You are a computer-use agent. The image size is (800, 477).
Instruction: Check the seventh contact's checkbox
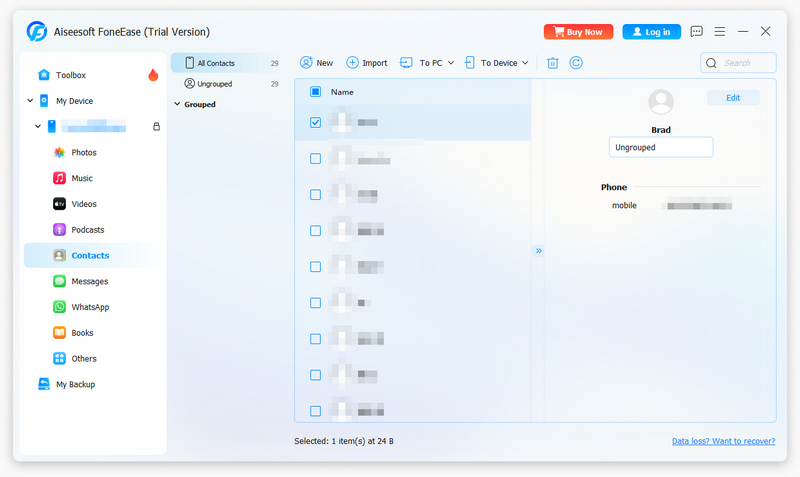pos(315,339)
